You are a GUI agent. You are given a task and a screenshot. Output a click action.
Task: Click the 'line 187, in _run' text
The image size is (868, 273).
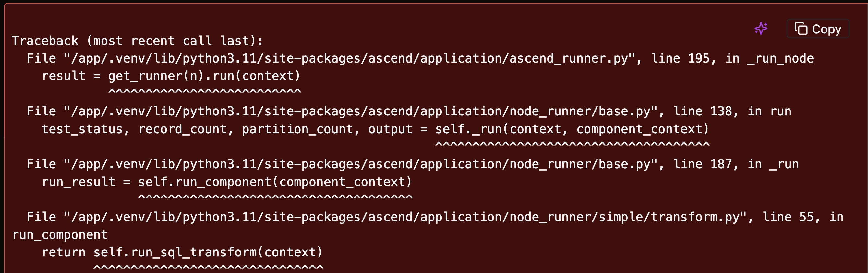pos(736,164)
